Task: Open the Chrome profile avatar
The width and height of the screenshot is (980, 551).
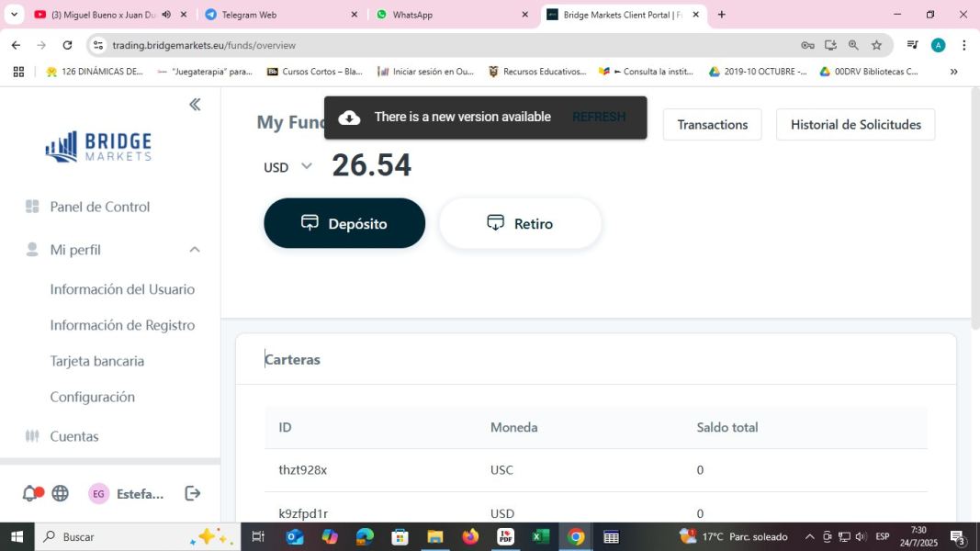Action: (938, 45)
